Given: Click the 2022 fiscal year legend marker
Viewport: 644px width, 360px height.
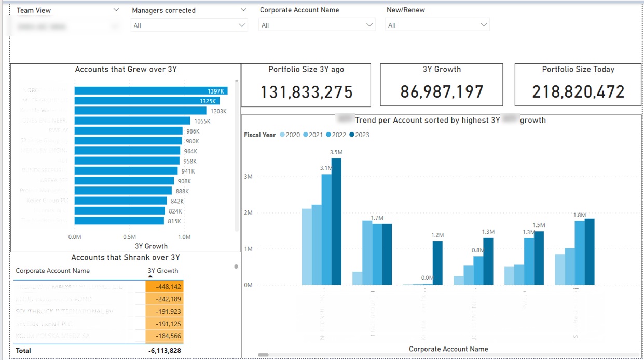Looking at the screenshot, I should pos(328,135).
